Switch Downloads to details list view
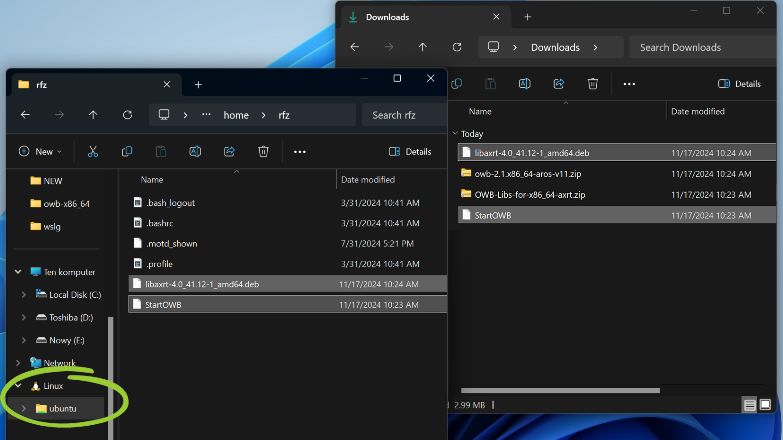The height and width of the screenshot is (440, 783). pos(750,405)
